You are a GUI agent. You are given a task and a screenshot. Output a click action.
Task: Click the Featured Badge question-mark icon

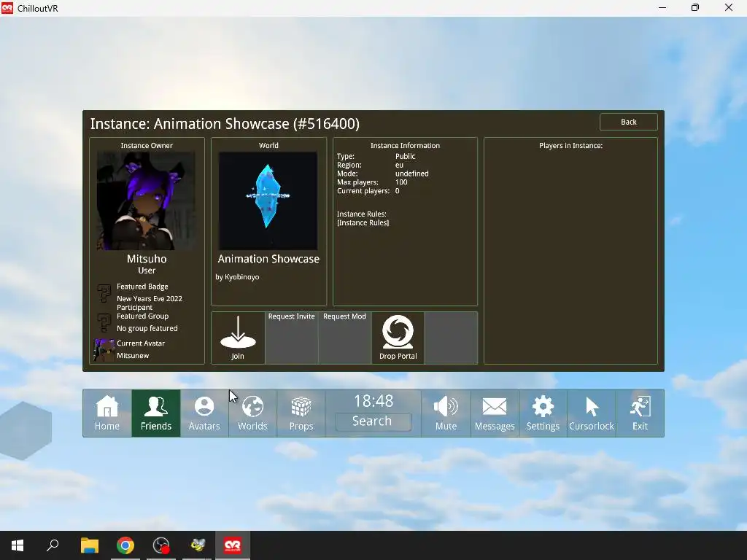pos(104,293)
